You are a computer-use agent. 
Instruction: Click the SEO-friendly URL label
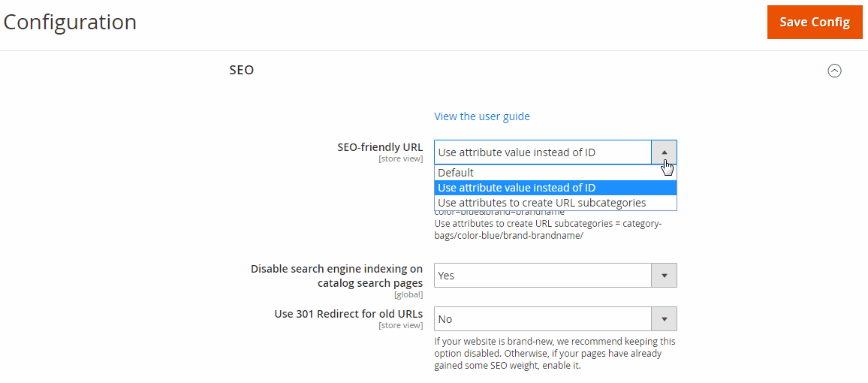380,147
